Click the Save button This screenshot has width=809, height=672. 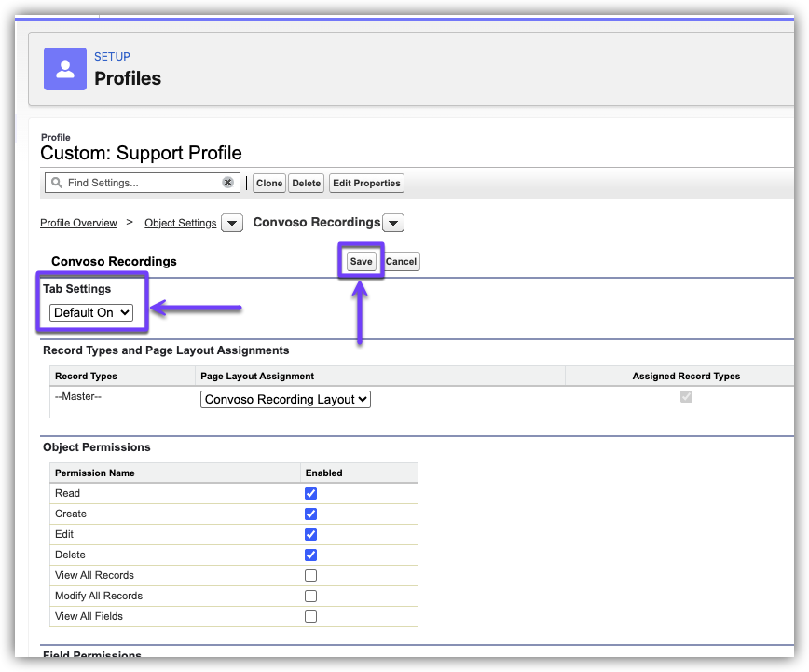(x=361, y=261)
